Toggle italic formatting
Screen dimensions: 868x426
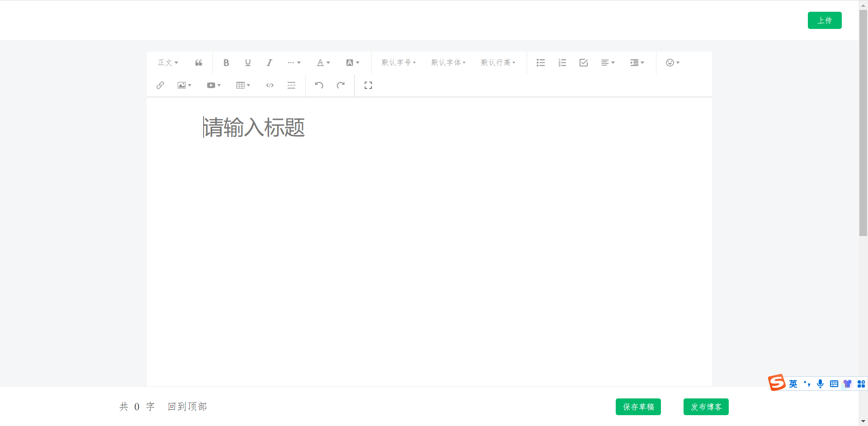tap(269, 62)
